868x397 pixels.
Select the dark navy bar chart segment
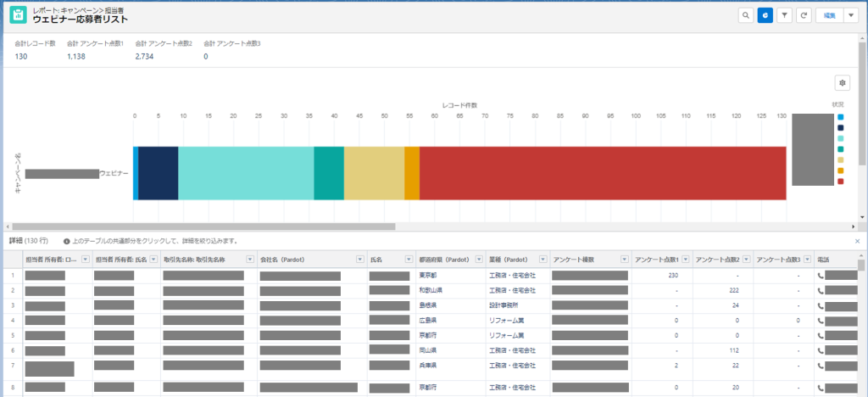tap(158, 173)
